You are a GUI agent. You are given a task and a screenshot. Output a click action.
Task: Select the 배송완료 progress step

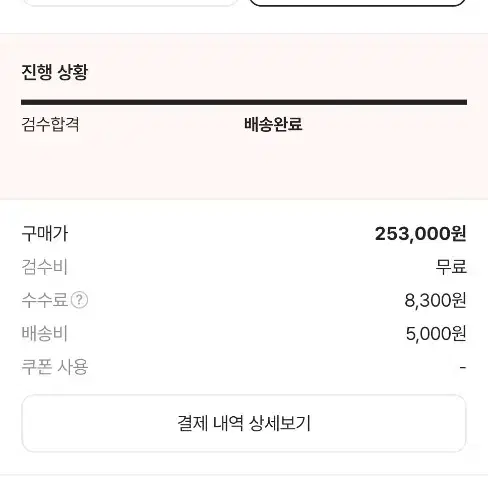tap(273, 124)
